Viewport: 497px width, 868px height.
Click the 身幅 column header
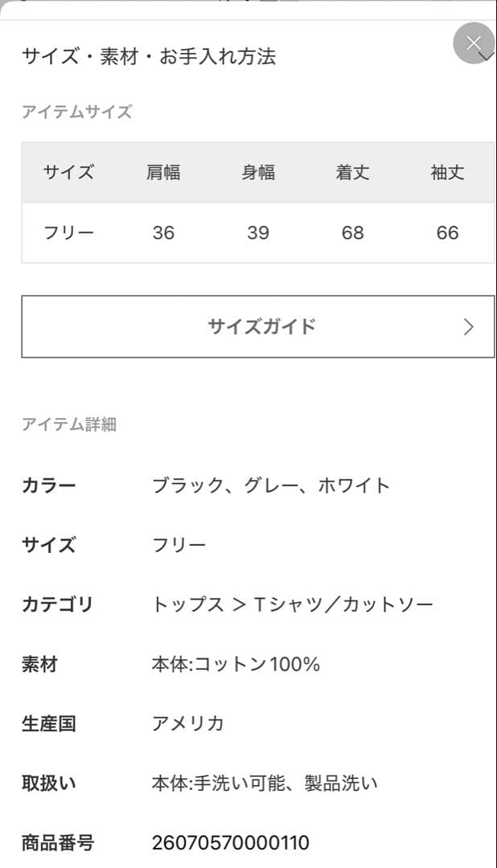(257, 173)
